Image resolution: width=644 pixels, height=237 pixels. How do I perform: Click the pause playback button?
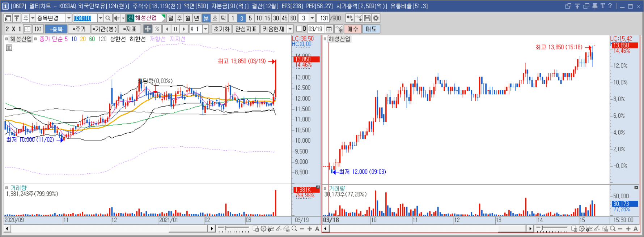175,29
